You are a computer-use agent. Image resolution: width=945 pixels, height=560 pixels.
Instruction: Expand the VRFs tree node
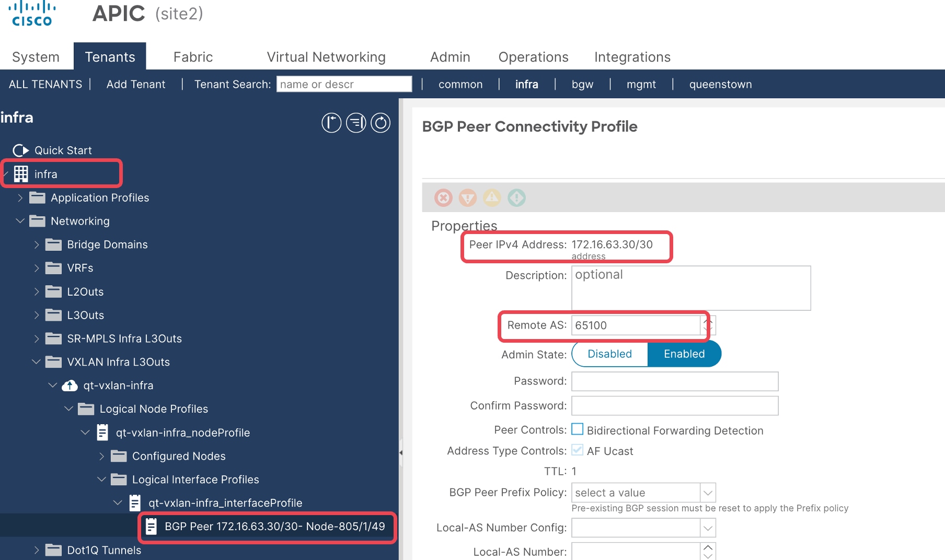(x=36, y=268)
